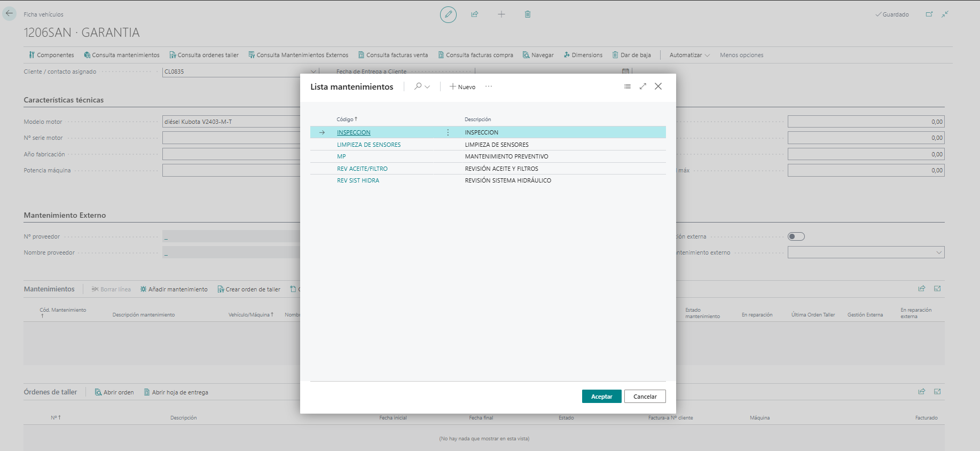
Task: Select the Dimensions menu item
Action: 583,55
